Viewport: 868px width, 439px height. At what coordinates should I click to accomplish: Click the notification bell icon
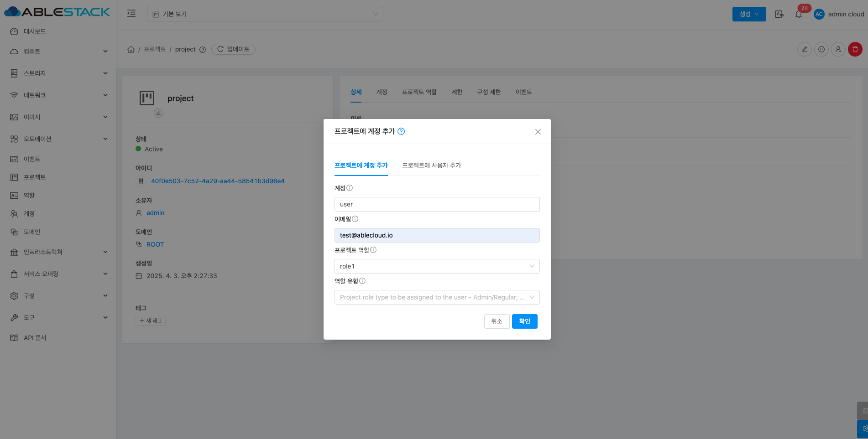click(x=798, y=15)
